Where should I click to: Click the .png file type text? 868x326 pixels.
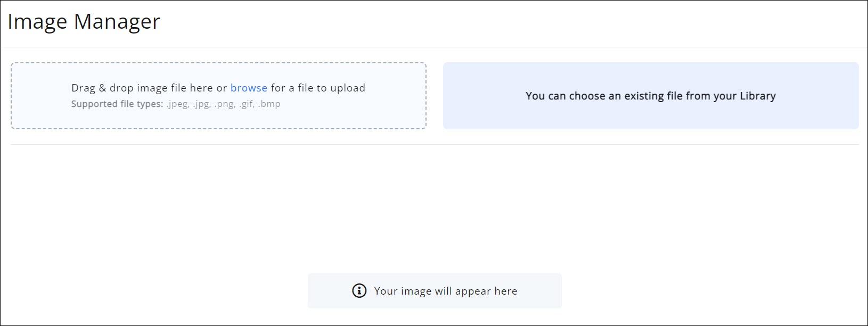point(225,104)
